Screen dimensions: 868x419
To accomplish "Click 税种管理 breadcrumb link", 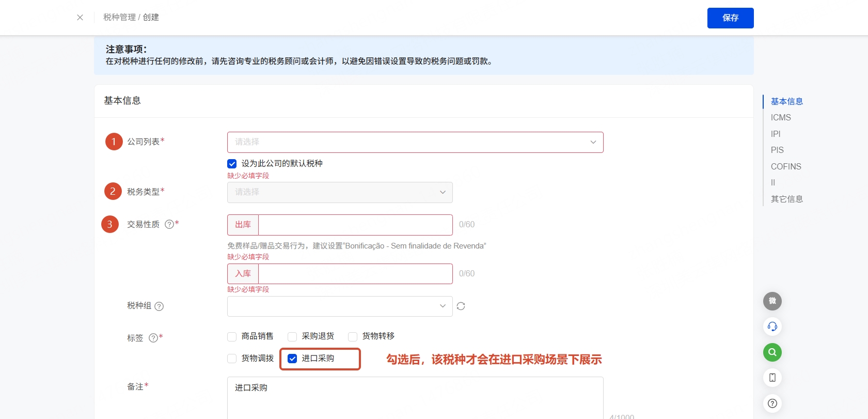I will click(x=119, y=18).
